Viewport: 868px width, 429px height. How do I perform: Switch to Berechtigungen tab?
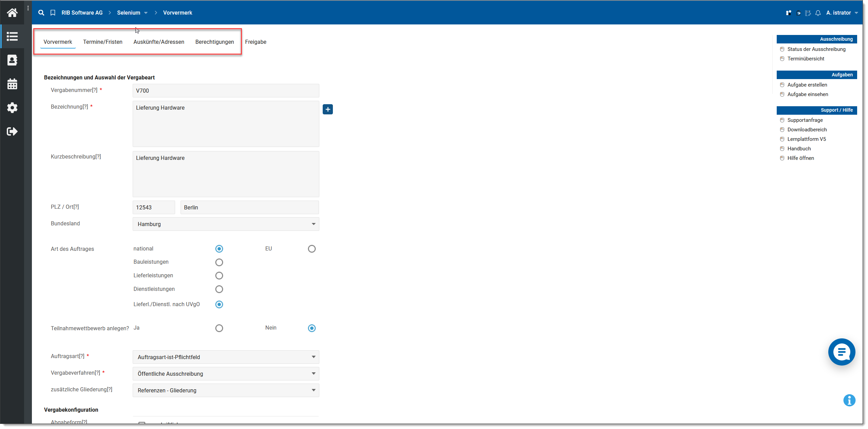[215, 42]
